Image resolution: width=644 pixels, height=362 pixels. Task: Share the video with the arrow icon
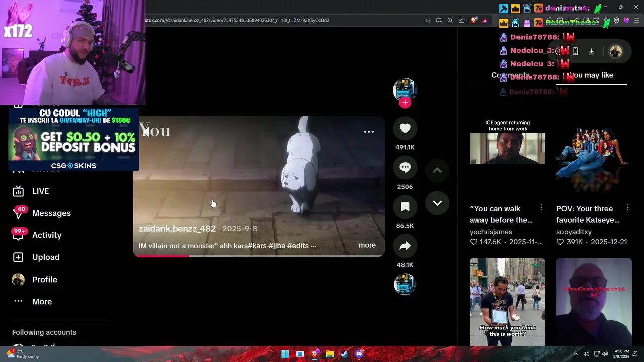tap(405, 246)
